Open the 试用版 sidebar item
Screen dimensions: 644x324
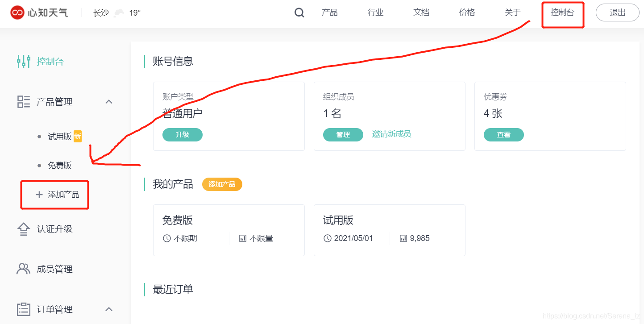[x=60, y=137]
